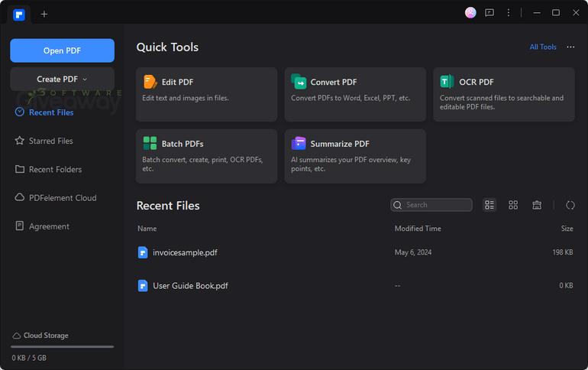Open the Convert PDF tool card
Image resolution: width=588 pixels, height=370 pixels.
355,94
